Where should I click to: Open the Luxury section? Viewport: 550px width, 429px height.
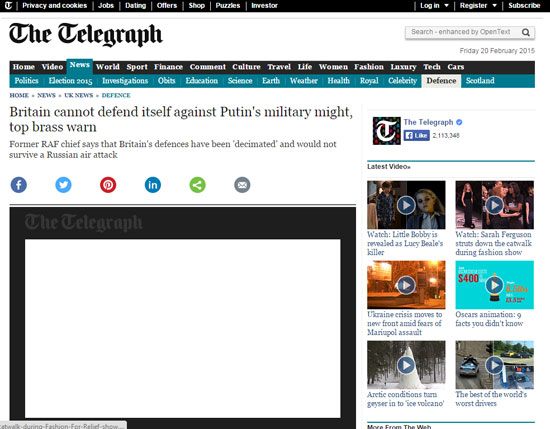(403, 67)
